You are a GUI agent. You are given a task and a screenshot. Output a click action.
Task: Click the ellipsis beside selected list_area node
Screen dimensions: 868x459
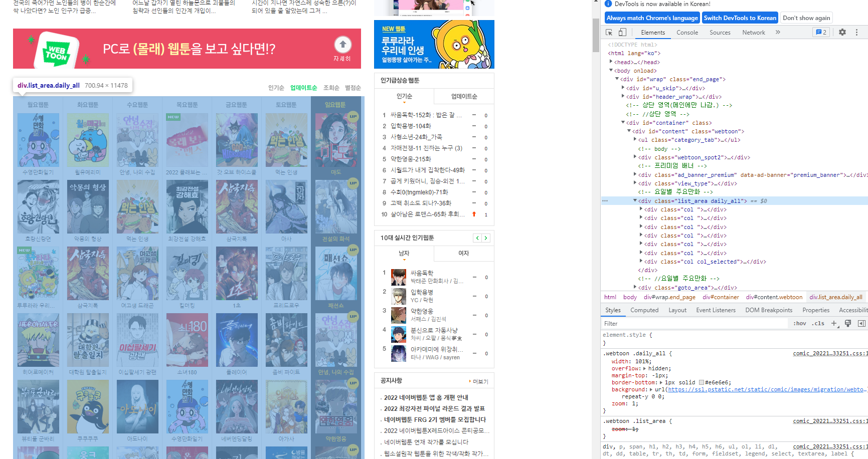(x=605, y=200)
